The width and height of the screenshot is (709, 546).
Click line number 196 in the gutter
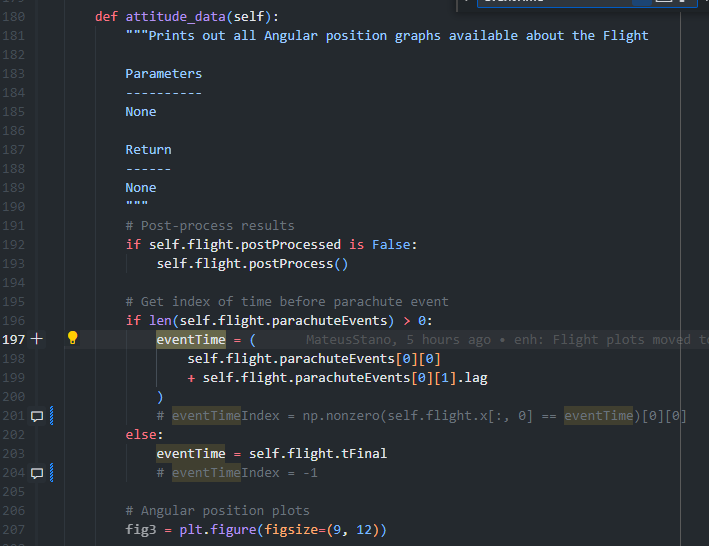14,320
